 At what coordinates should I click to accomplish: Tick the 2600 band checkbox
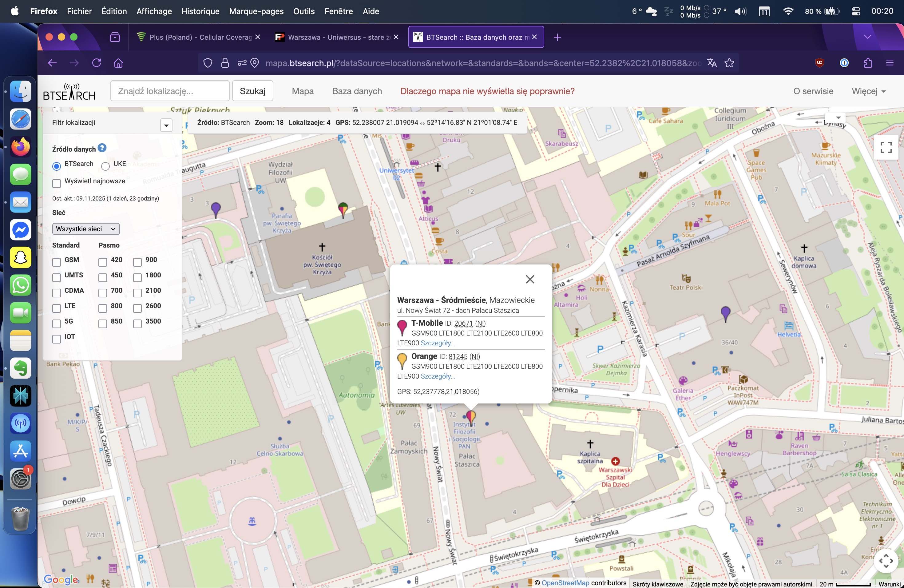[137, 308]
